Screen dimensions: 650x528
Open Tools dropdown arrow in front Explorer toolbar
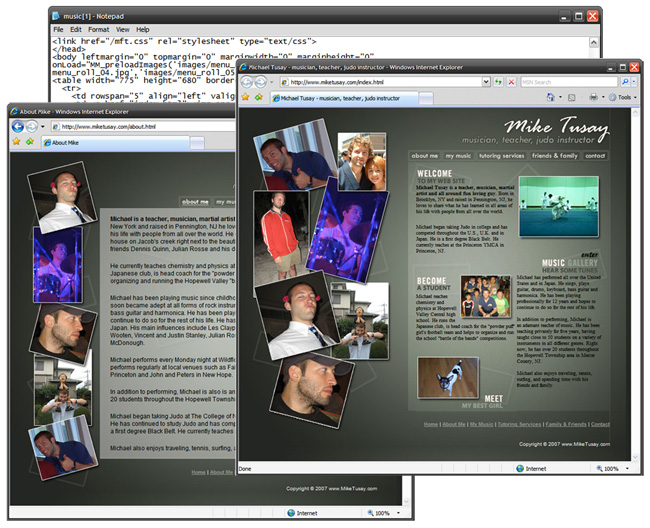point(635,97)
